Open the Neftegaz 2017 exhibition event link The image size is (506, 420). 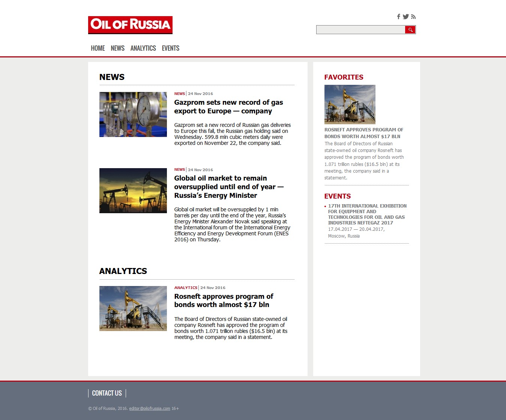(367, 214)
